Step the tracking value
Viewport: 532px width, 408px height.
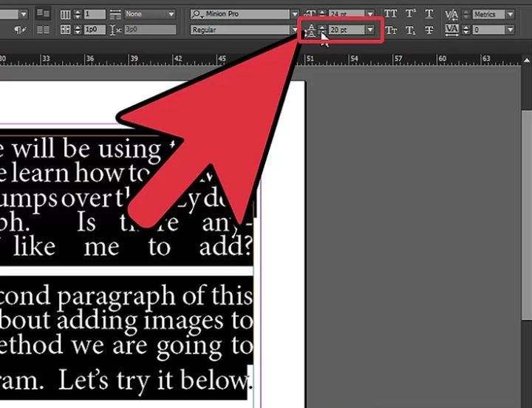point(466,30)
